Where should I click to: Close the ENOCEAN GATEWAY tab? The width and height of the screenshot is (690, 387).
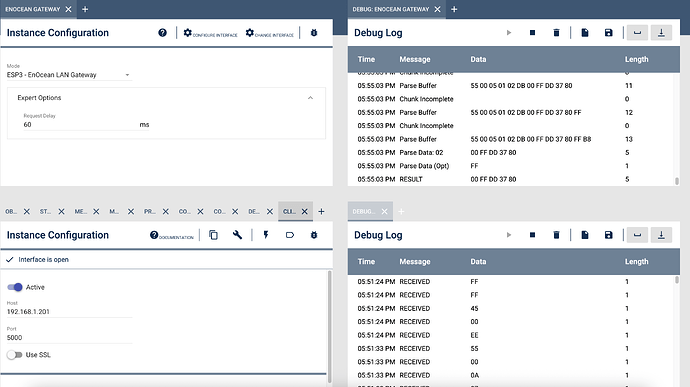[x=69, y=9]
